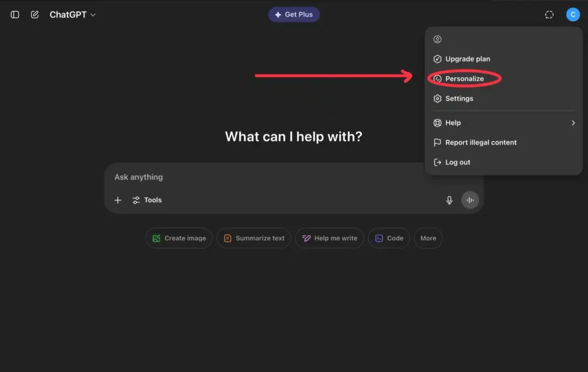Screen dimensions: 588x372
Task: Select Report illegal content
Action: pos(504,143)
